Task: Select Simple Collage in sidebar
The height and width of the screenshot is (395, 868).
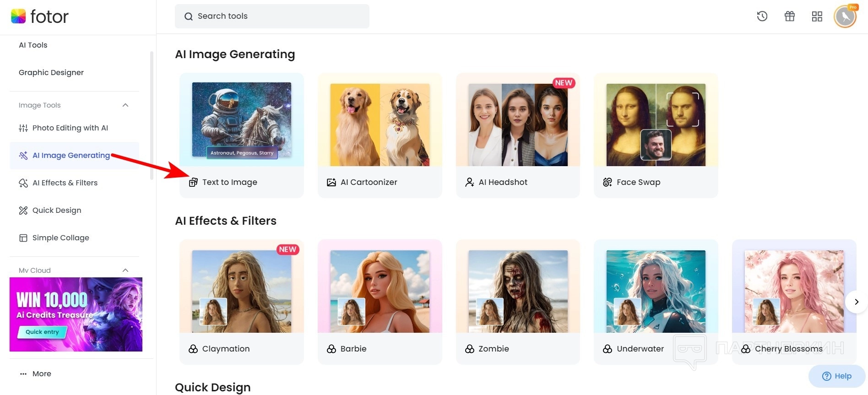Action: coord(60,238)
